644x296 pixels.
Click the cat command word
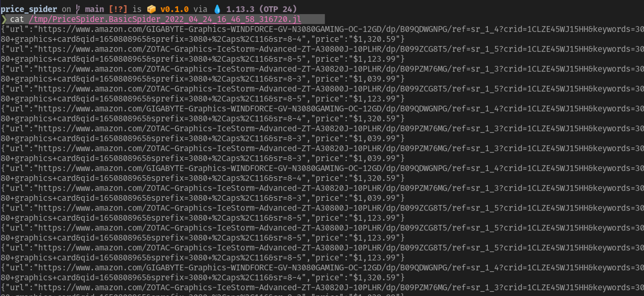pos(17,19)
